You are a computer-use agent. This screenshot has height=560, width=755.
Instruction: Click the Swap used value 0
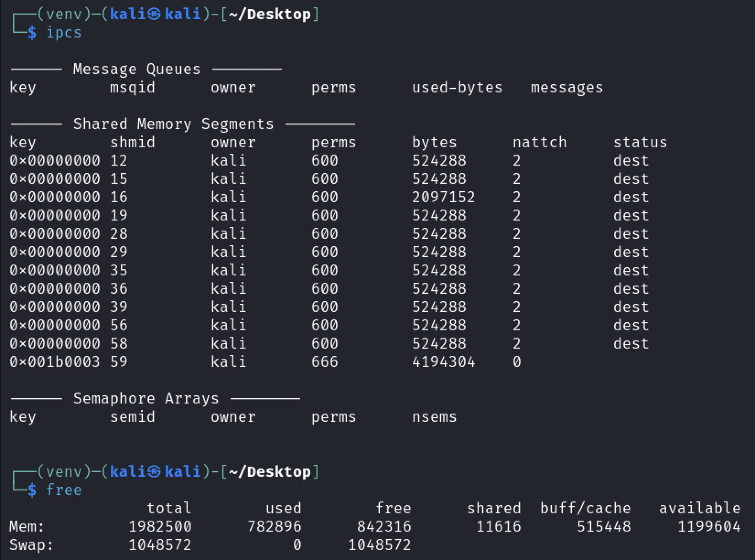297,545
